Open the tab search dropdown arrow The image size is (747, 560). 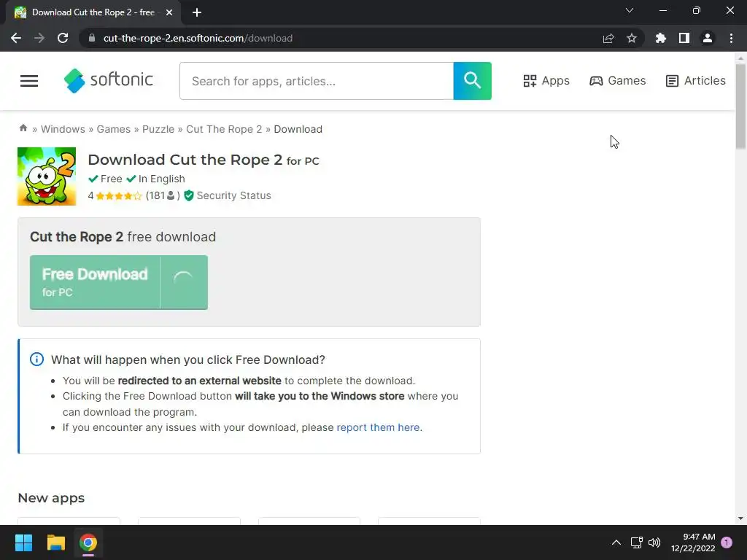[630, 10]
